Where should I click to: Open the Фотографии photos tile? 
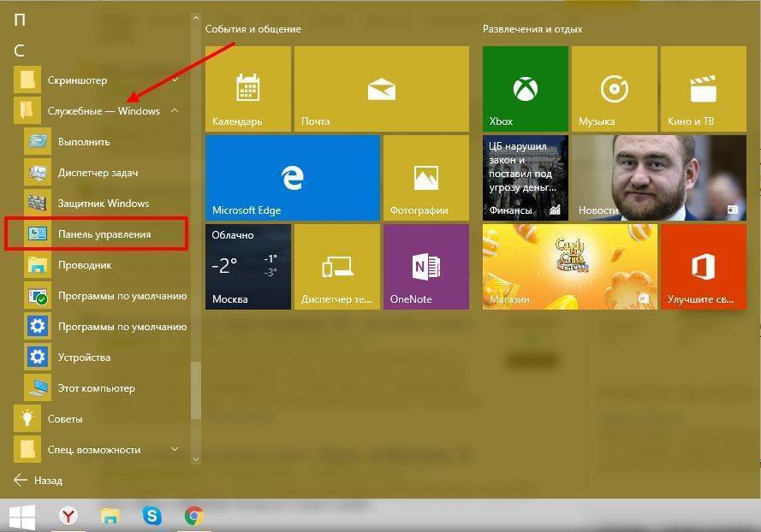coord(425,177)
